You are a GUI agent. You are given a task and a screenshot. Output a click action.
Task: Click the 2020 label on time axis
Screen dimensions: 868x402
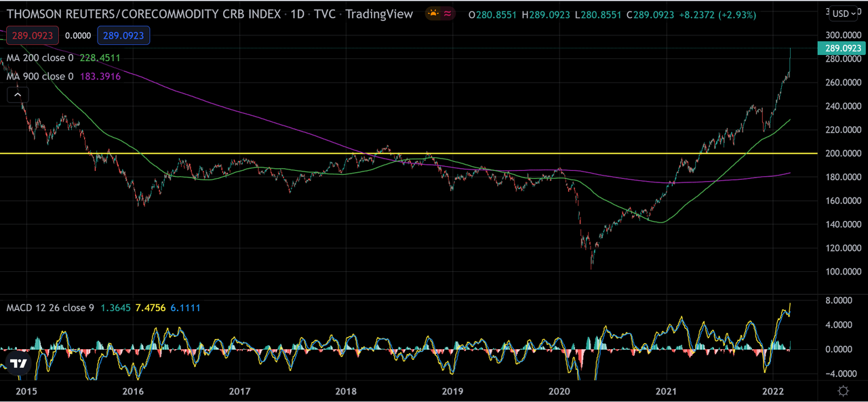pos(560,391)
